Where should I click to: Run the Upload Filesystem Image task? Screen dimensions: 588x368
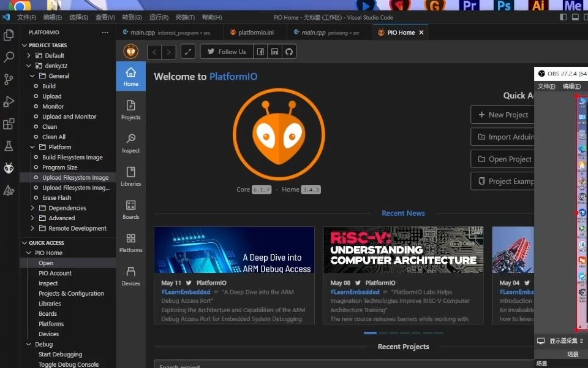[75, 177]
